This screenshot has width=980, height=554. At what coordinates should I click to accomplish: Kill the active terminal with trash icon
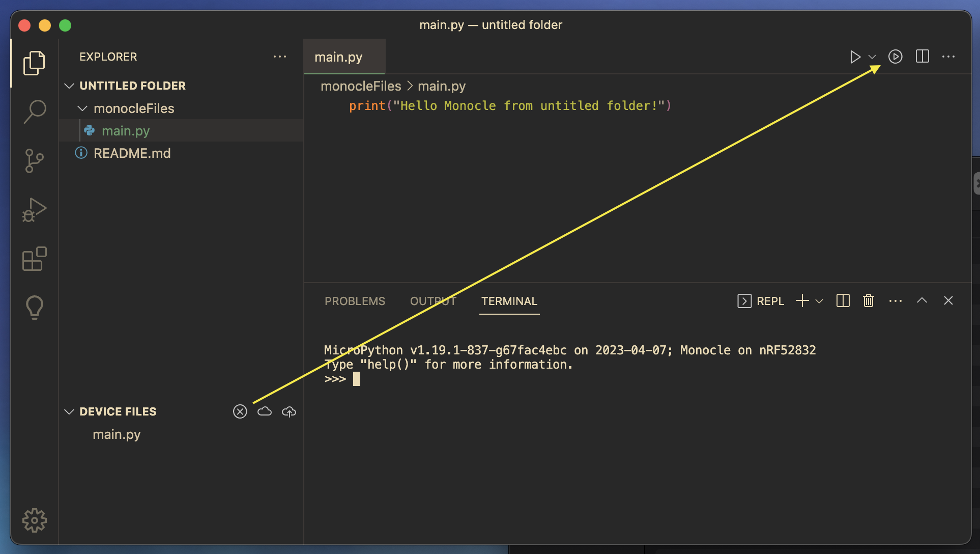coord(868,300)
